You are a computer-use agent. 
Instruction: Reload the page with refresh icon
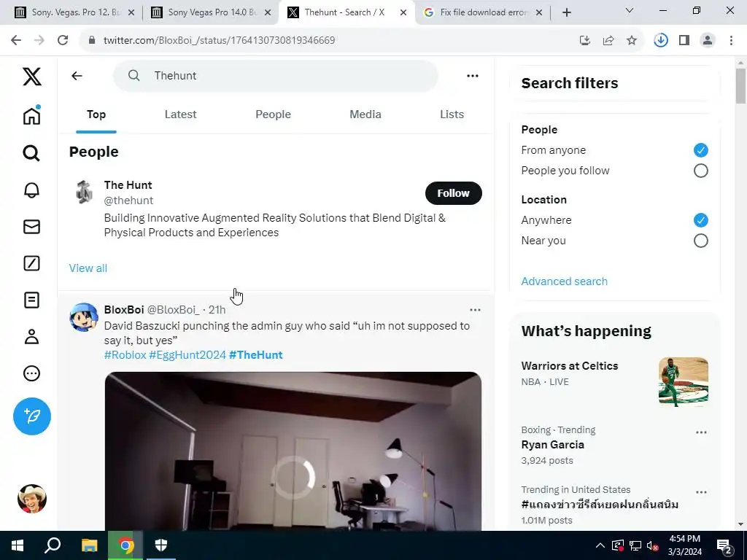(x=63, y=40)
